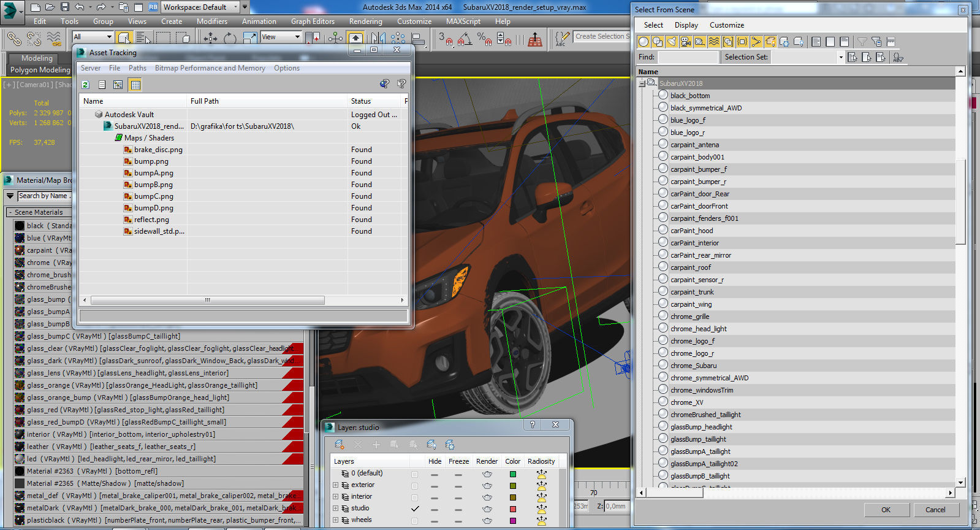Click Hide/Unhide All Layers icon
Viewport: 980px width, 530px height.
(x=431, y=444)
